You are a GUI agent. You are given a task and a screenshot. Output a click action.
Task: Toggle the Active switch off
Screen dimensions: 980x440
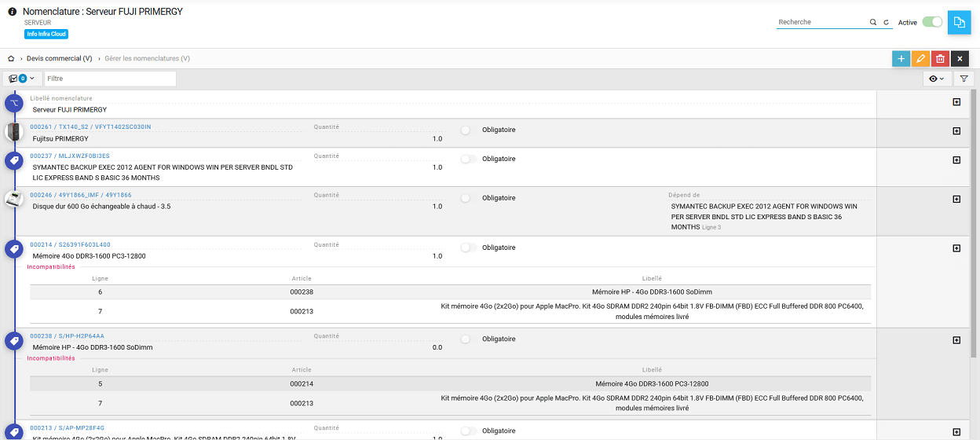coord(932,22)
